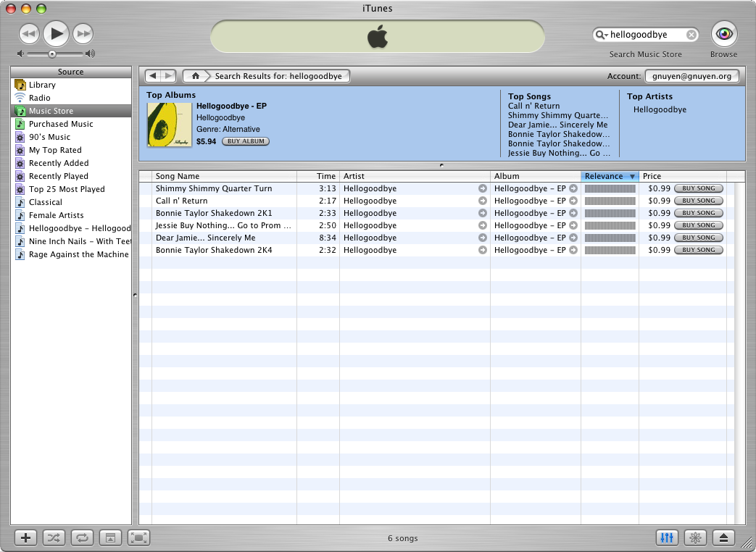This screenshot has height=552, width=756.
Task: Open the equalizer window
Action: coord(668,538)
